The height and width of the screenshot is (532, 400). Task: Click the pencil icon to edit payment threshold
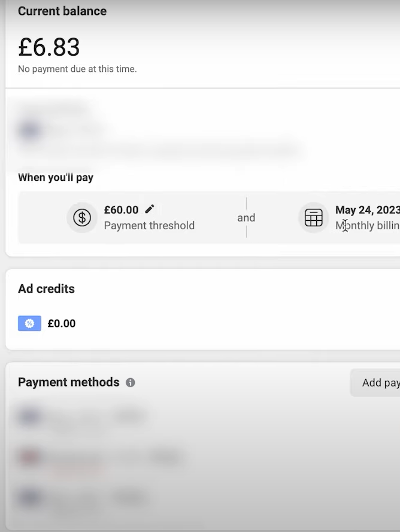[x=150, y=209]
